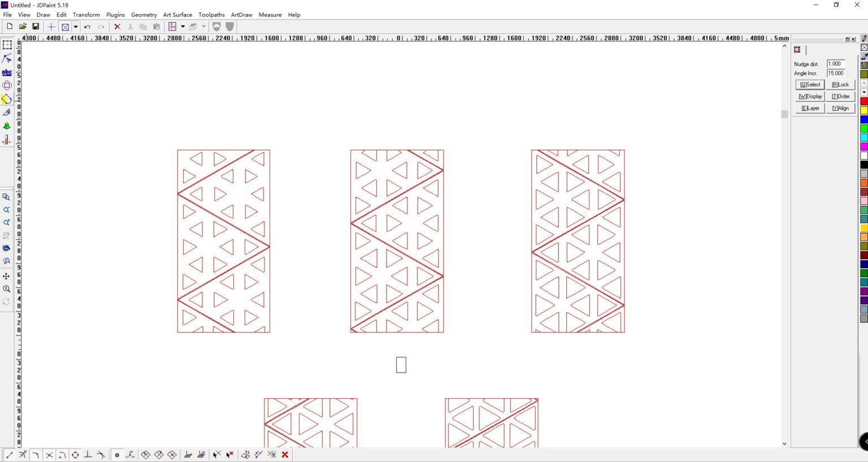
Task: Pick the yellow diamond tool
Action: click(7, 99)
